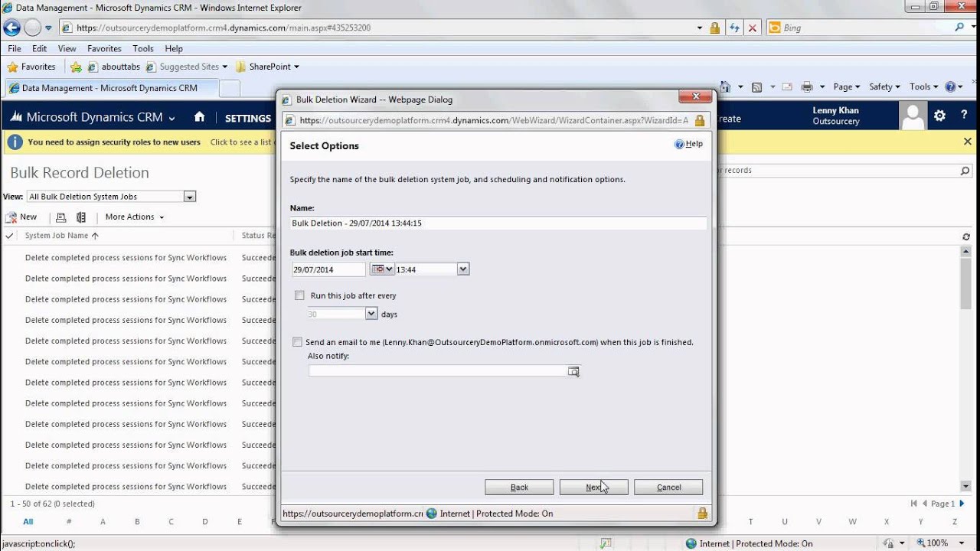Open the Help link in the wizard
980x551 pixels.
[689, 144]
